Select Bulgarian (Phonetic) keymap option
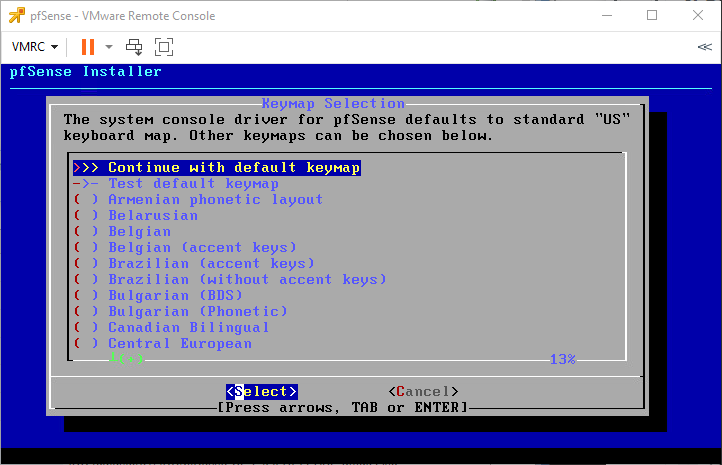722x465 pixels. [x=180, y=312]
